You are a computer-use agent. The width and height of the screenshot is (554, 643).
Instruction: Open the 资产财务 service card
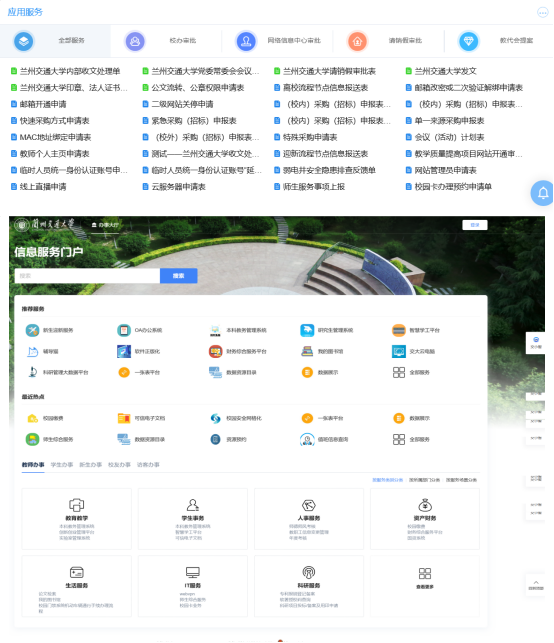(x=425, y=519)
